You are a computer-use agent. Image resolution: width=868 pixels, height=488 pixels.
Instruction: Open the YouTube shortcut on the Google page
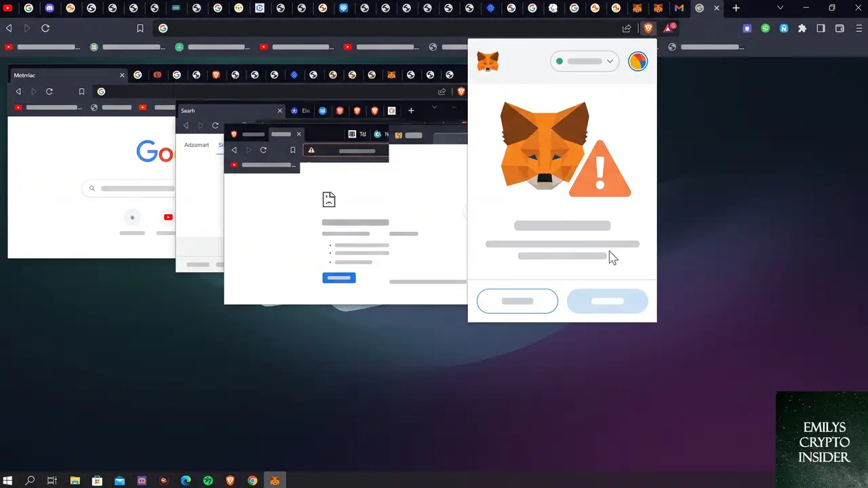167,218
